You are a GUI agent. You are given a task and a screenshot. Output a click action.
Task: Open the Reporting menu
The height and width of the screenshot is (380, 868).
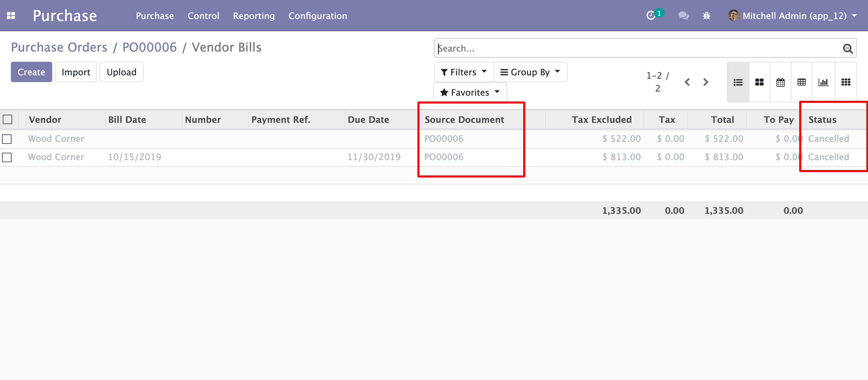click(254, 16)
